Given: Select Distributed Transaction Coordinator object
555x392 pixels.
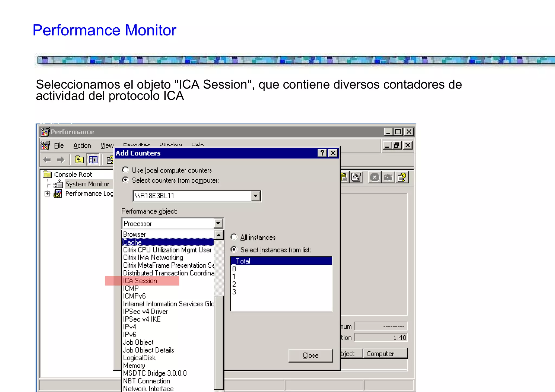Looking at the screenshot, I should [168, 273].
